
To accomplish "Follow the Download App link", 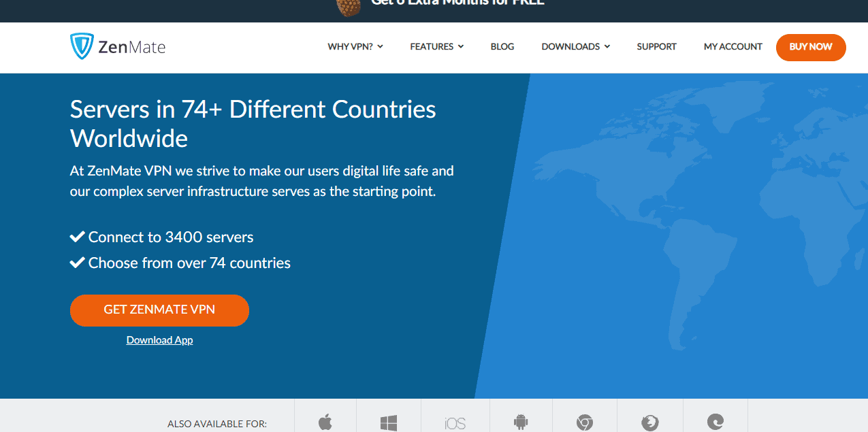I will tap(159, 339).
